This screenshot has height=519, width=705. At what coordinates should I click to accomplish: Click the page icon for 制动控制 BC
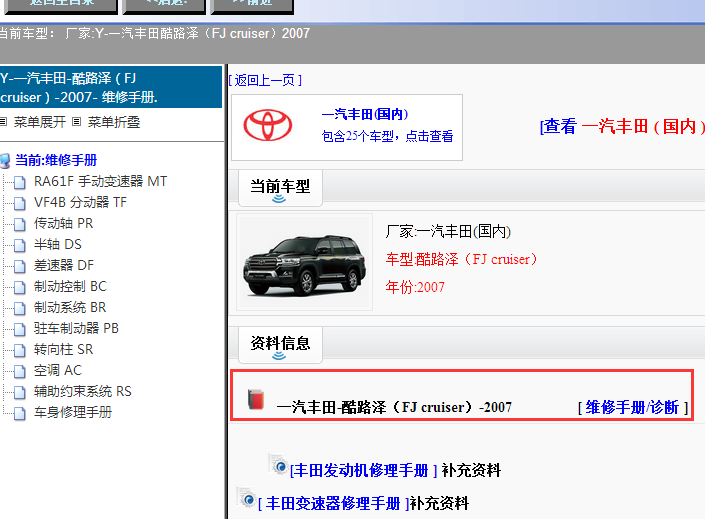[x=20, y=287]
